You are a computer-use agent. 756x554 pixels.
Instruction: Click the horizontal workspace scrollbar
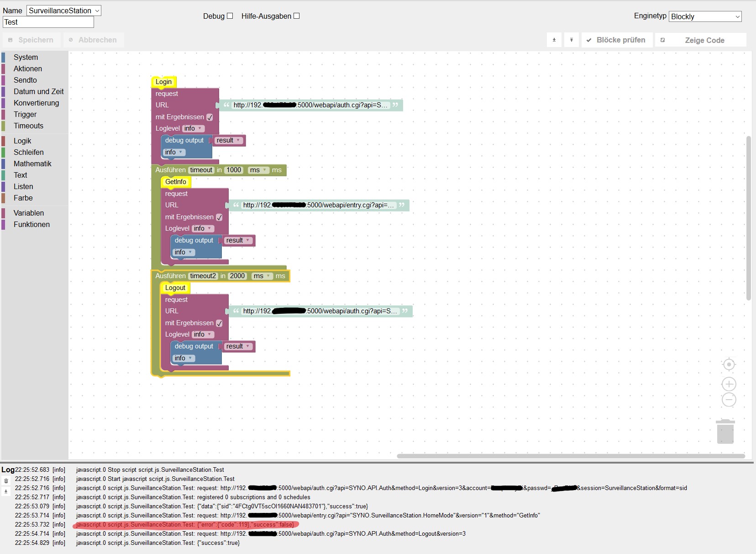pos(571,456)
